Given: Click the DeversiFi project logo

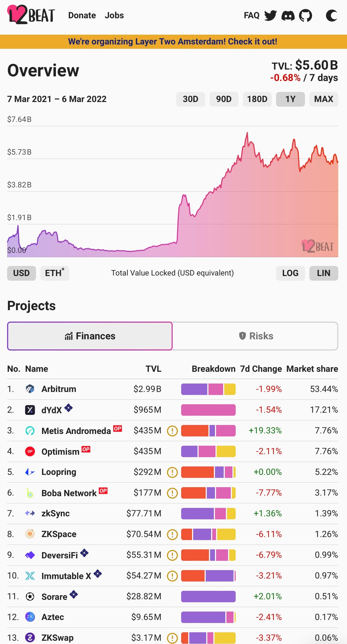Looking at the screenshot, I should [30, 555].
